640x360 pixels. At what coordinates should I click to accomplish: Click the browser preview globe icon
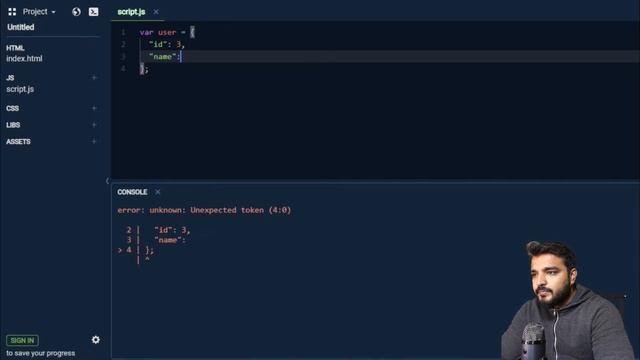pyautogui.click(x=76, y=12)
